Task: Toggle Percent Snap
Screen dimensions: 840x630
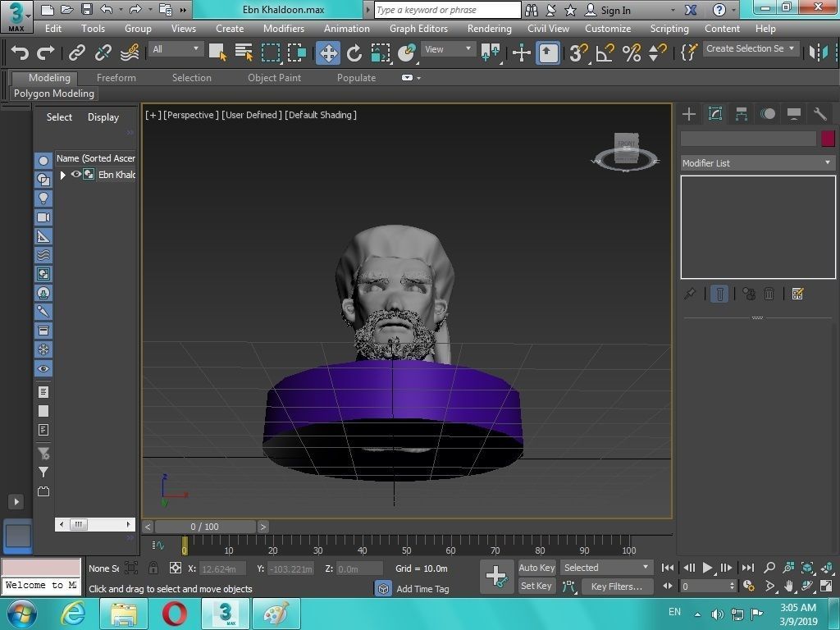Action: (631, 52)
